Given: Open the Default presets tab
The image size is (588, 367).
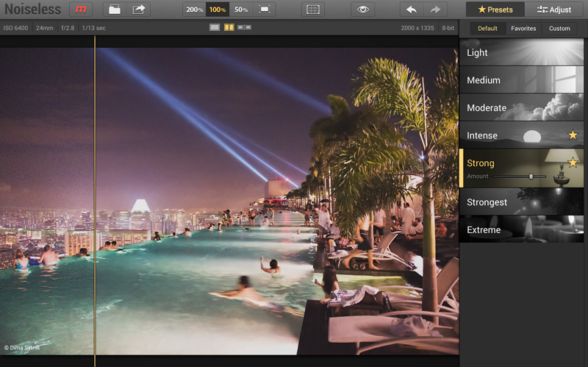Looking at the screenshot, I should point(487,29).
